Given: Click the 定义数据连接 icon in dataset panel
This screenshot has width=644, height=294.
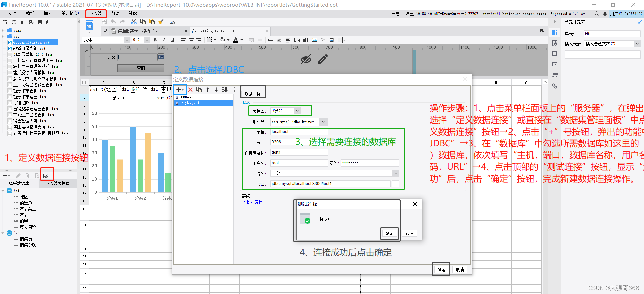Looking at the screenshot, I should point(46,176).
